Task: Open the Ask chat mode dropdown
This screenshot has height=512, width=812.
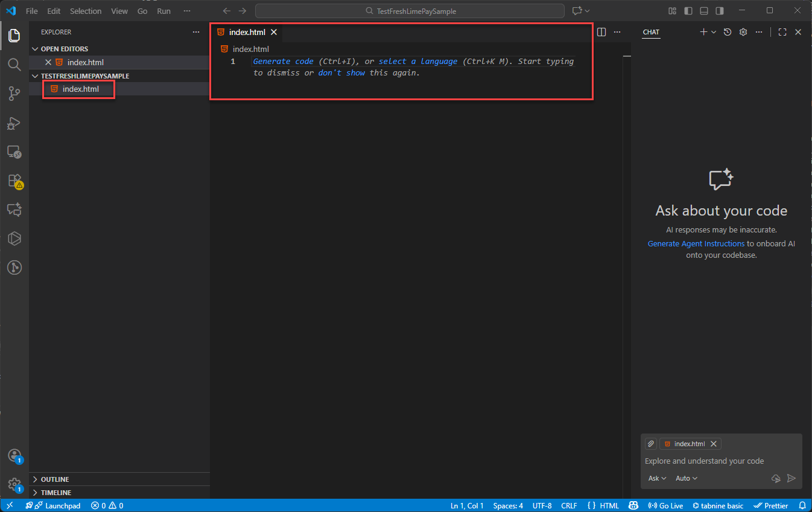Action: (657, 478)
